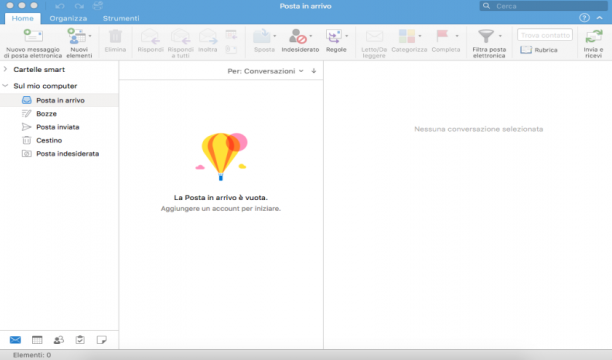Switch to the Organizza tab

click(x=68, y=18)
